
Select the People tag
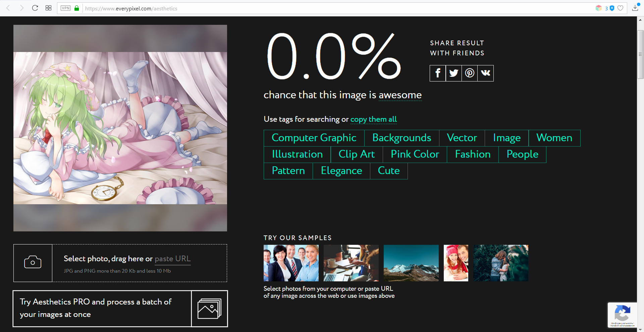[522, 154]
